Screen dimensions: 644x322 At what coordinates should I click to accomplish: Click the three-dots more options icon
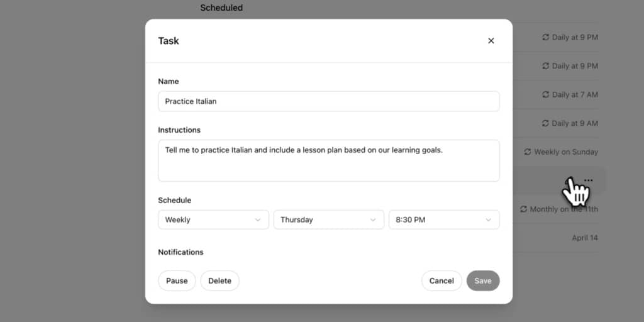click(588, 180)
